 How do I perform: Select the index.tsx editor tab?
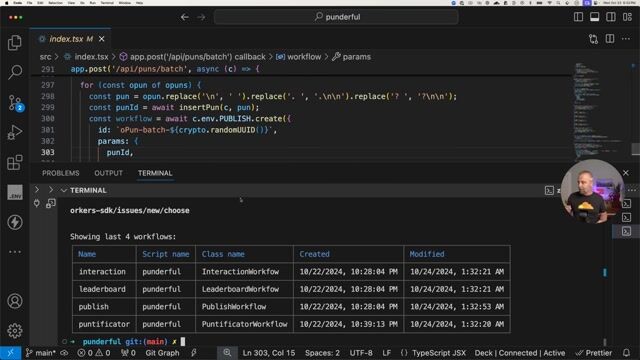(x=70, y=39)
